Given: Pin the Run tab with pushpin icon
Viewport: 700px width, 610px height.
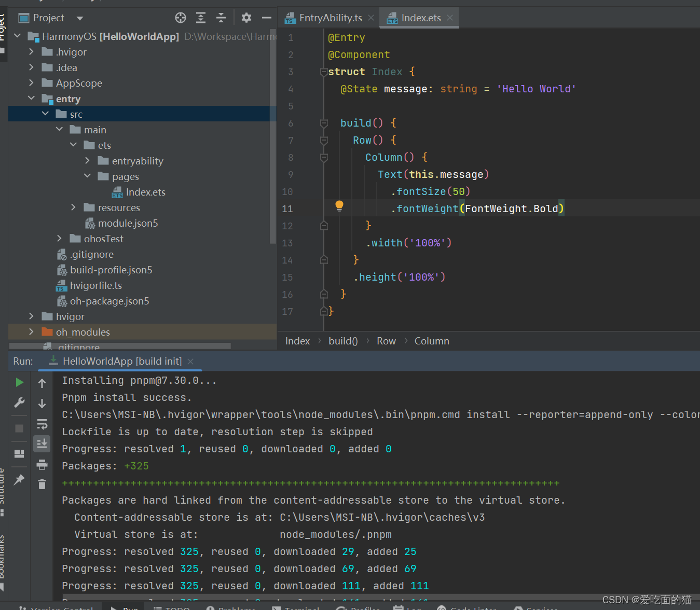Looking at the screenshot, I should pyautogui.click(x=19, y=479).
